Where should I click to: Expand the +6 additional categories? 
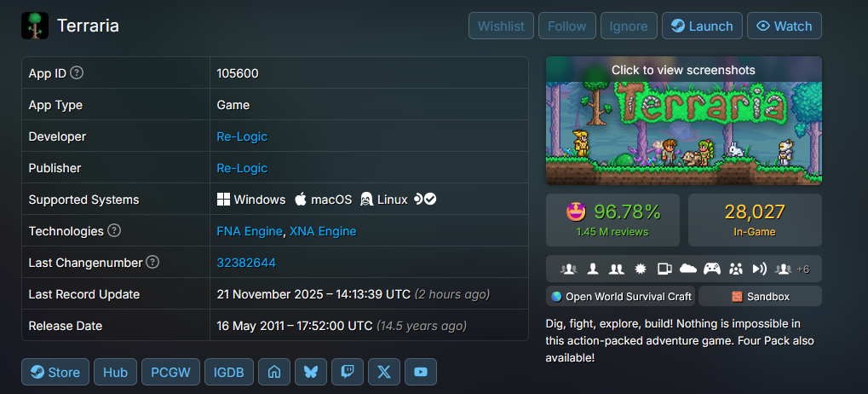[802, 269]
